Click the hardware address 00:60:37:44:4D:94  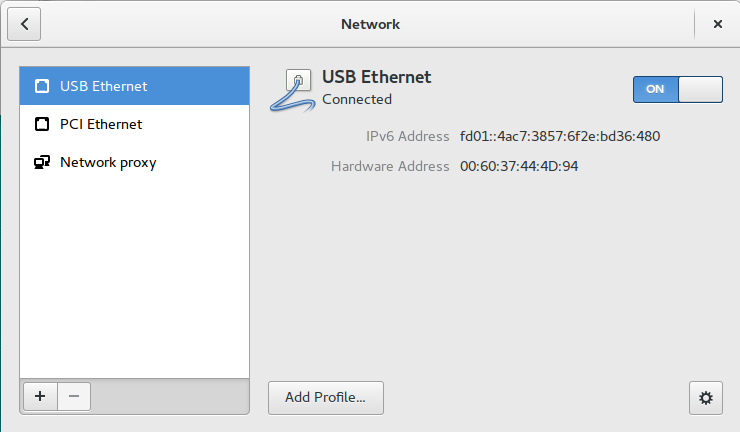(519, 166)
